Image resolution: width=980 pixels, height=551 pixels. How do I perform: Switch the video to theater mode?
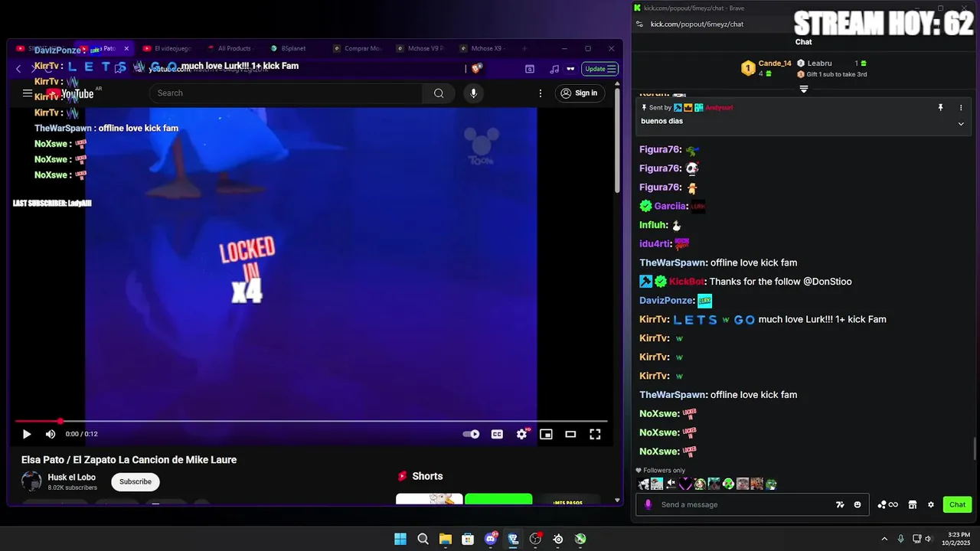coord(570,434)
